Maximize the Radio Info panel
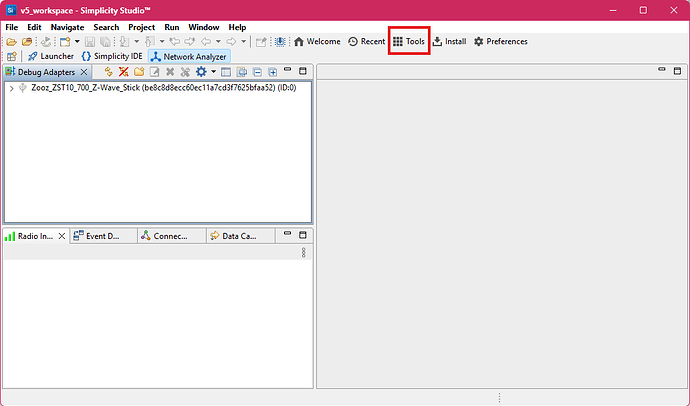 coord(303,235)
